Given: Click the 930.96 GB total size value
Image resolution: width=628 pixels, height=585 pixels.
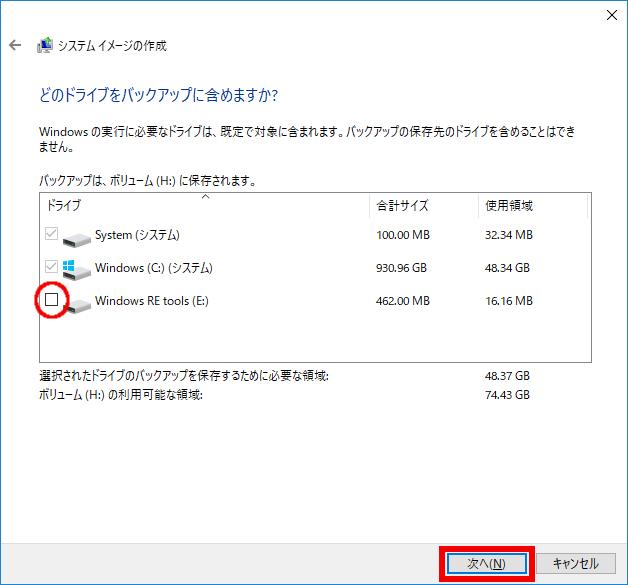Looking at the screenshot, I should click(401, 268).
